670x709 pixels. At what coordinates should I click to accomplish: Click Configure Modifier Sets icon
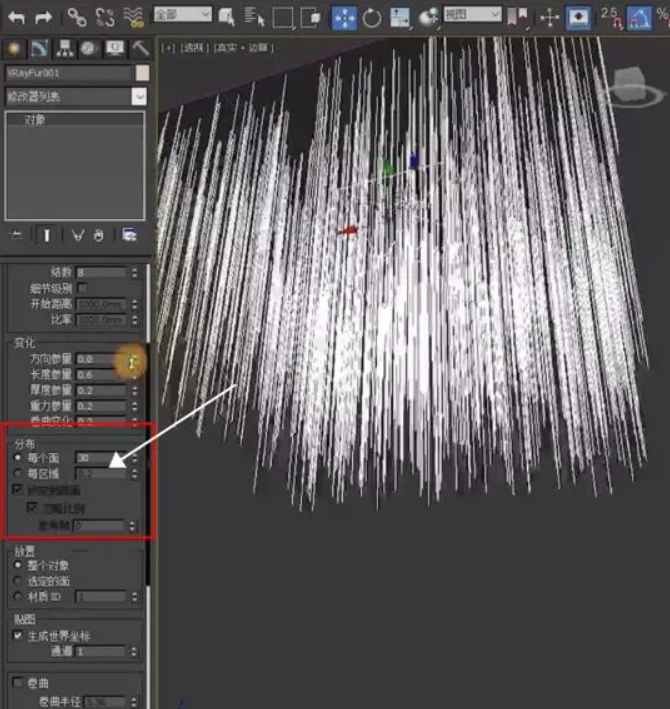click(129, 235)
